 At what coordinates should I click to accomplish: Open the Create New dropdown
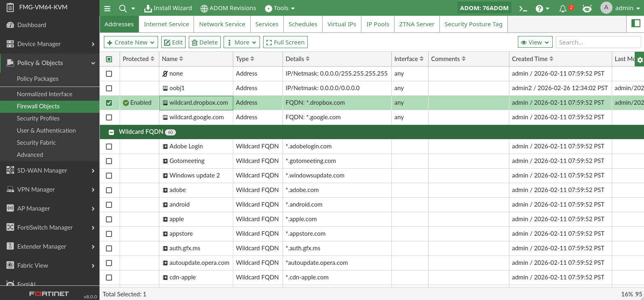point(131,42)
